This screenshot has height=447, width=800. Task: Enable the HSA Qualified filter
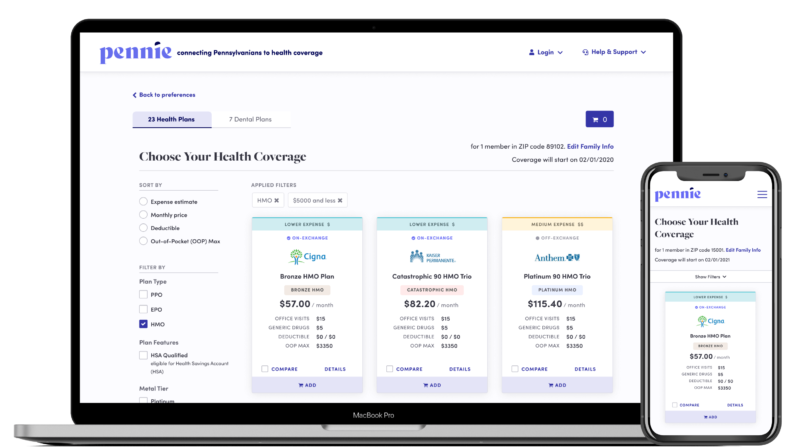coord(143,355)
